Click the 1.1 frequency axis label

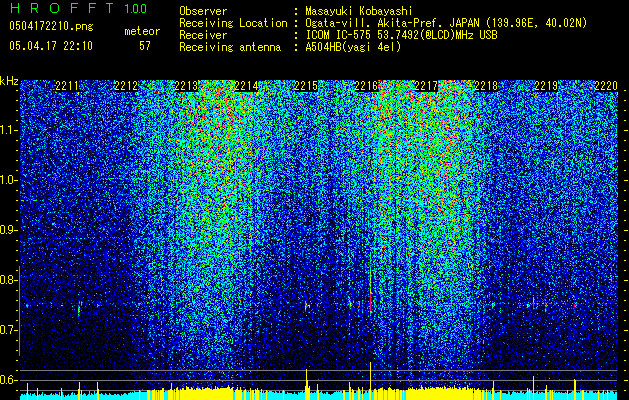coord(8,130)
